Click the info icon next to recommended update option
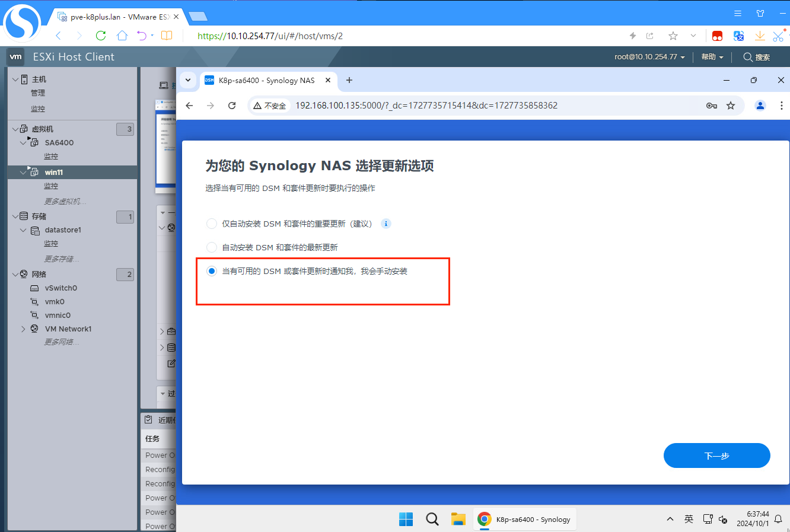Viewport: 790px width, 532px height. coord(386,224)
